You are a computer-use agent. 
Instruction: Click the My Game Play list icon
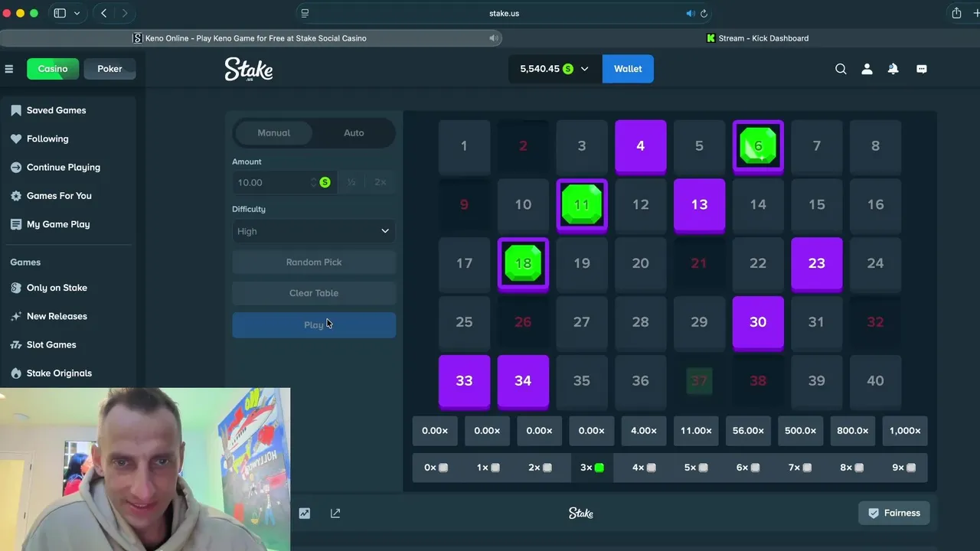pos(16,224)
